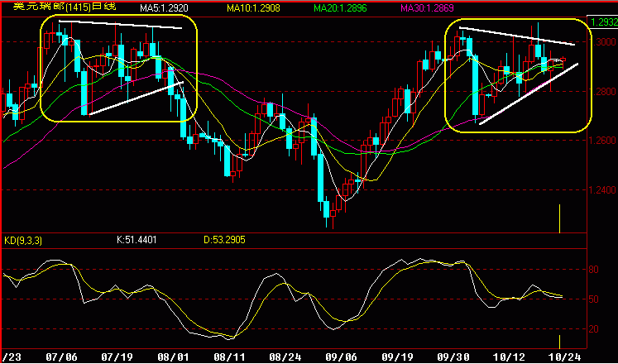The image size is (618, 364).
Task: Select the KD(9,3,3) indicator title
Action: pos(23,240)
